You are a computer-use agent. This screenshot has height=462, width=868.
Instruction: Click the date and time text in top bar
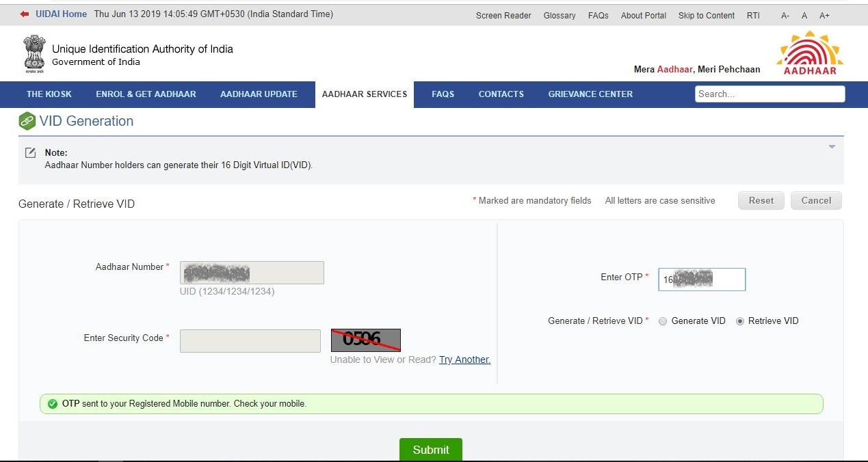coord(213,14)
